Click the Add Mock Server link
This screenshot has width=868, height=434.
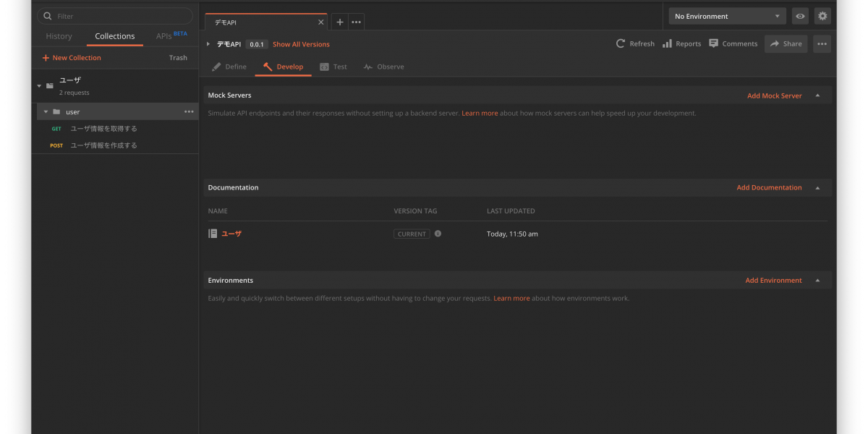(x=774, y=95)
